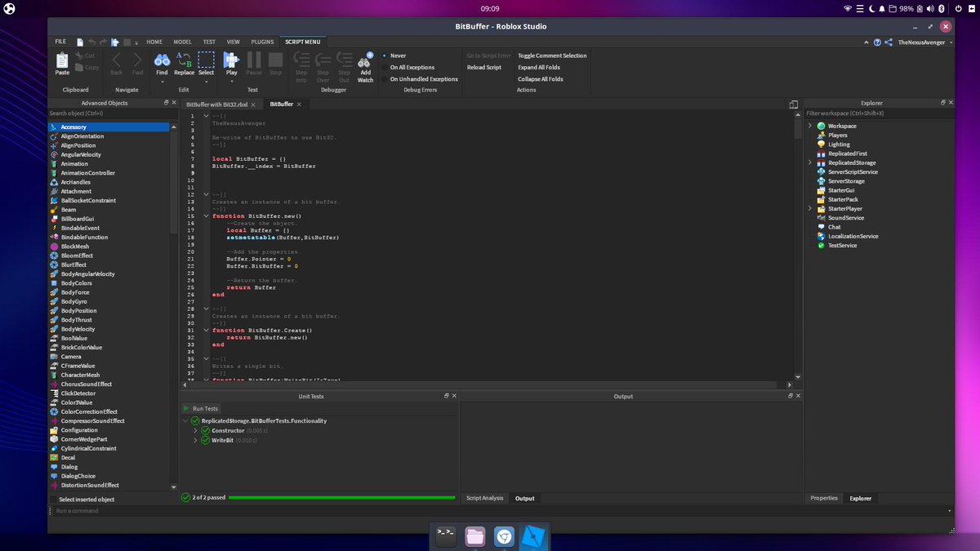Click the help question mark icon

877,42
